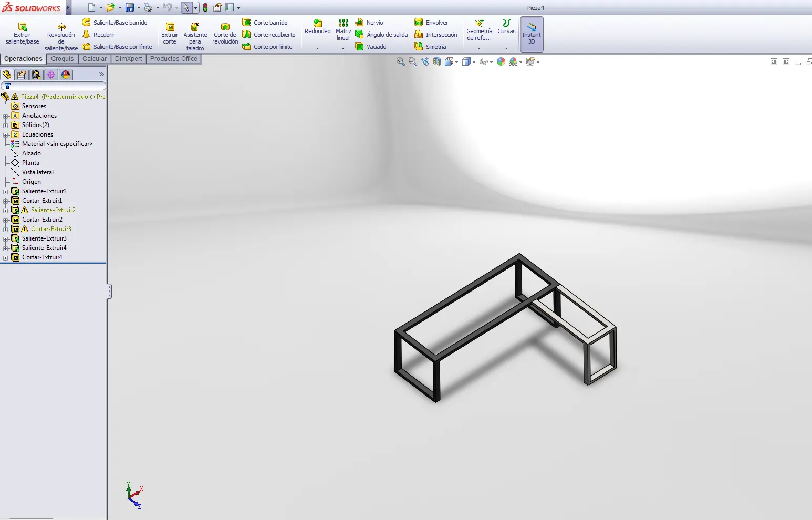812x520 pixels.
Task: Click the Intersección tool
Action: (x=435, y=35)
